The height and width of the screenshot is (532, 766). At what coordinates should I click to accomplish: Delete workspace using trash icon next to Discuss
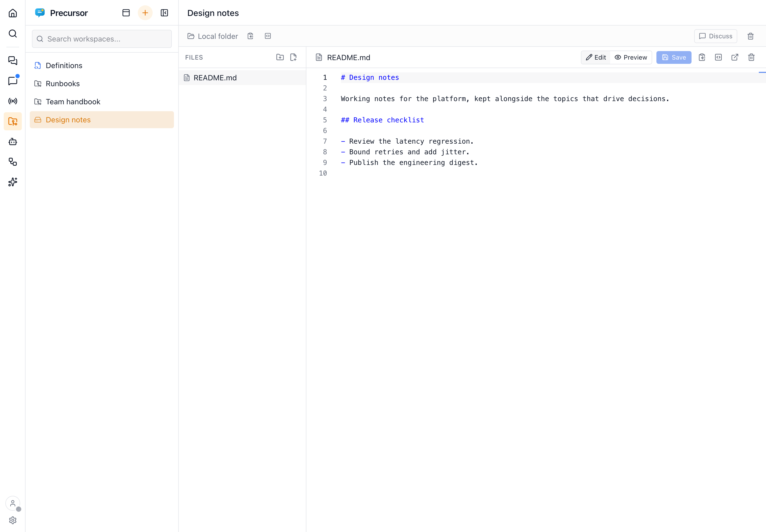coord(750,36)
